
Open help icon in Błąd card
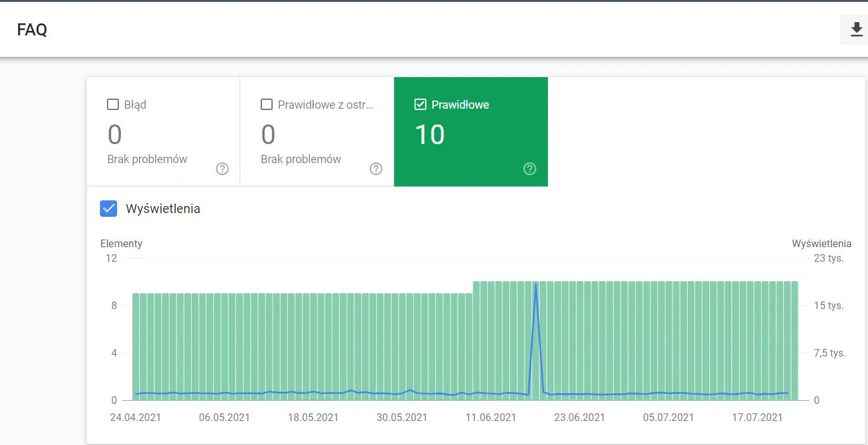pos(222,169)
